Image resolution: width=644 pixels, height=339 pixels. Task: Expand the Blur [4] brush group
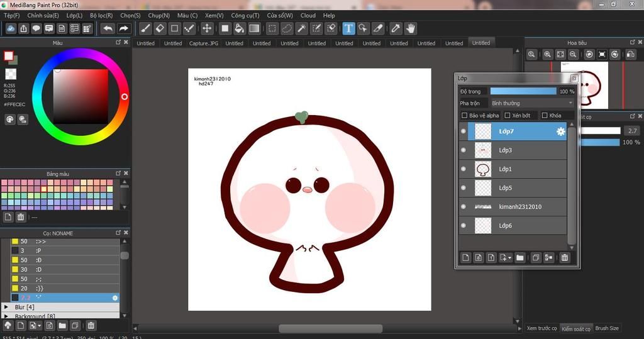coord(6,307)
